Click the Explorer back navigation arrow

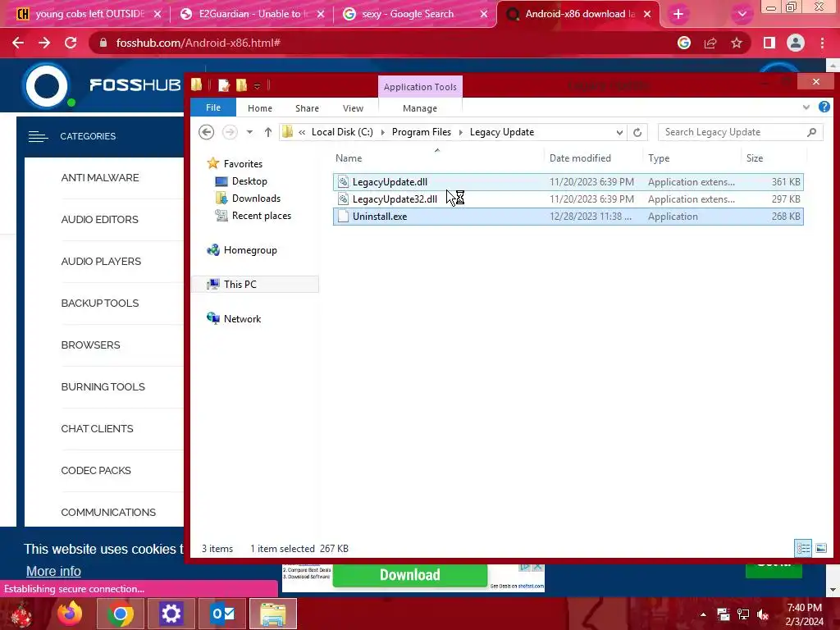206,132
